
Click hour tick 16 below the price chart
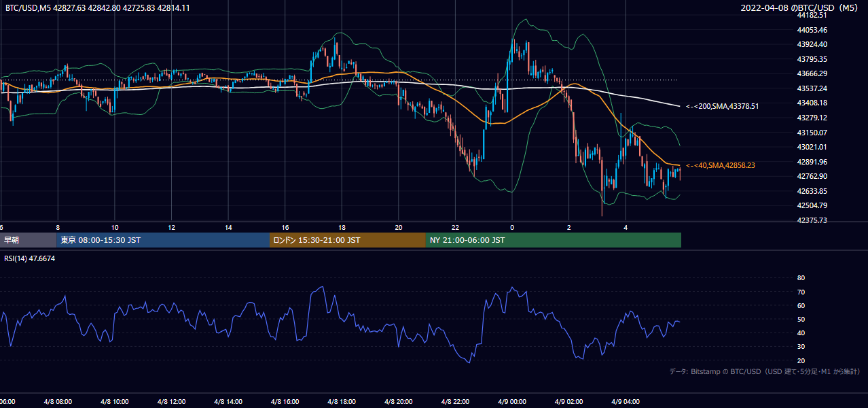[x=285, y=228]
